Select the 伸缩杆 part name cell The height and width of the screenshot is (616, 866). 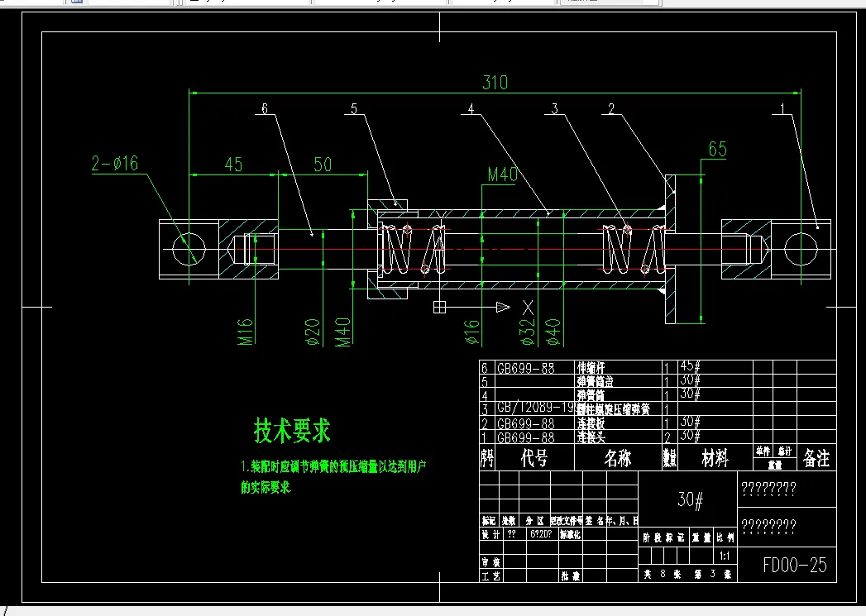591,368
